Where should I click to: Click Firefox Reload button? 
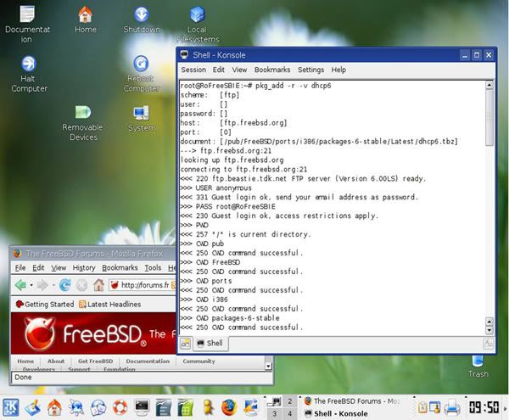click(65, 285)
